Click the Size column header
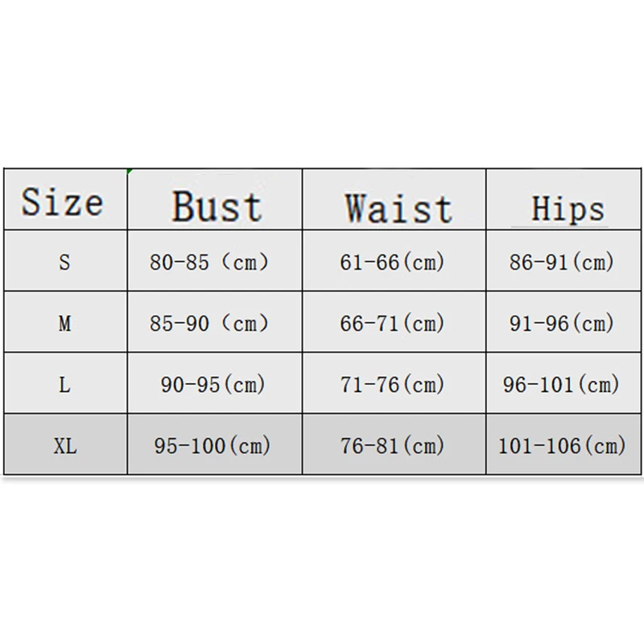This screenshot has width=644, height=644. click(63, 201)
